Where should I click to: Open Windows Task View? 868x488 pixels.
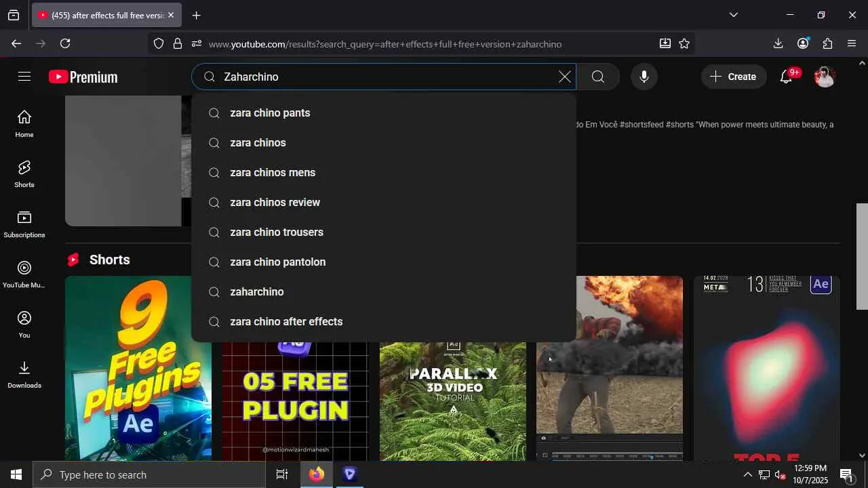(x=282, y=474)
